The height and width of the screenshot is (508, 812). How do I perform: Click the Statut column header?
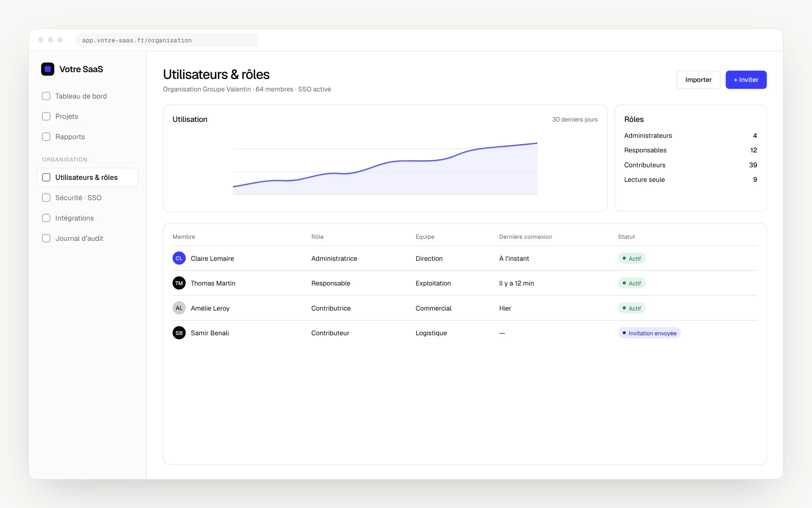coord(626,237)
